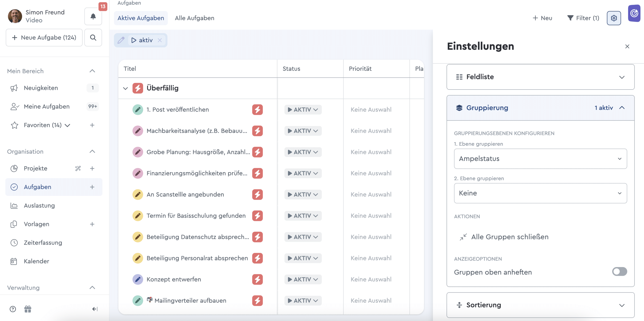Add a new task via Aufgaben plus icon

[92, 187]
